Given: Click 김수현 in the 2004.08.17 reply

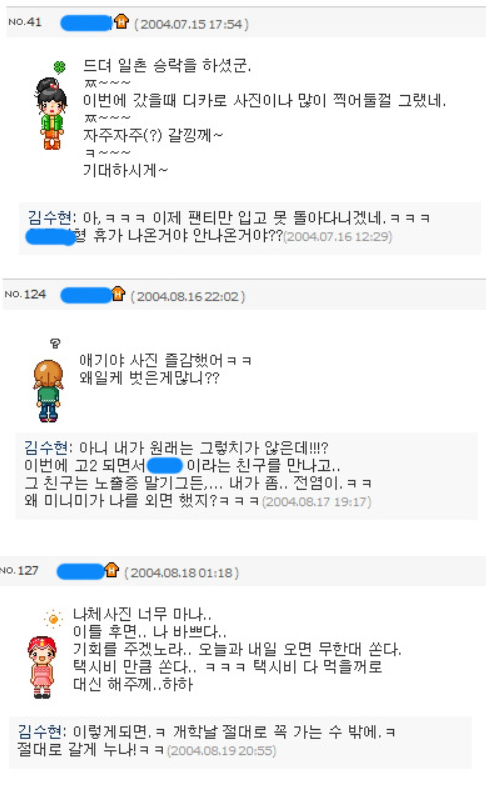Looking at the screenshot, I should [x=46, y=447].
